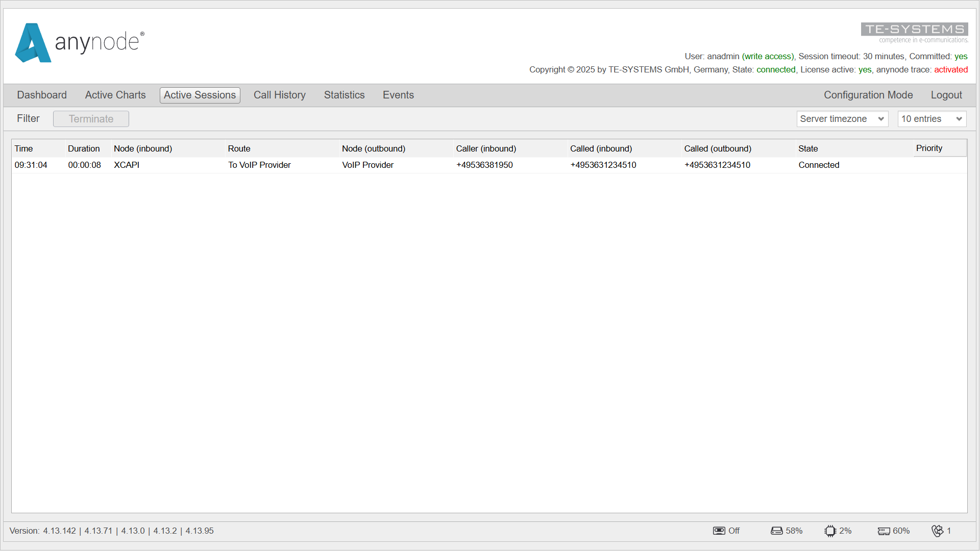Click Logout
The width and height of the screenshot is (980, 551).
[x=946, y=95]
